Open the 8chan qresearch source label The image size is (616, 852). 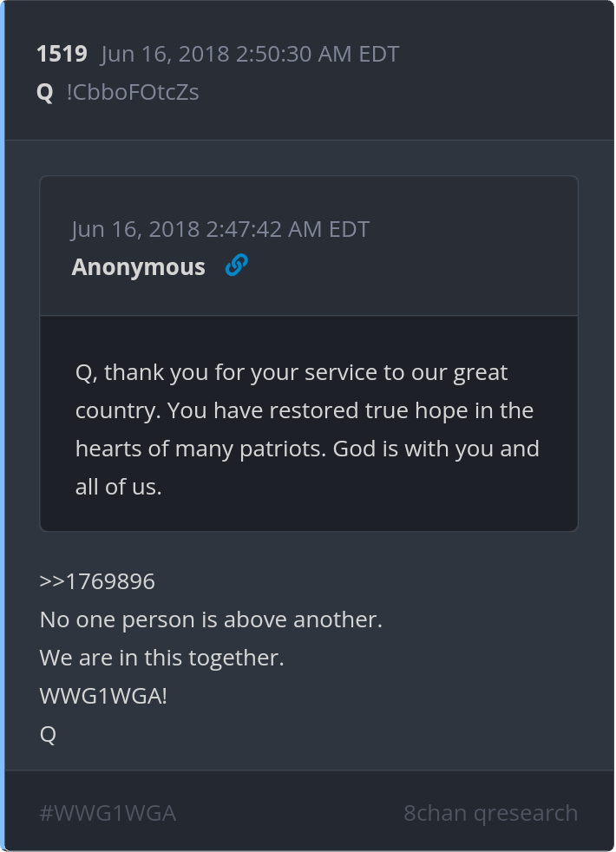[x=490, y=814]
